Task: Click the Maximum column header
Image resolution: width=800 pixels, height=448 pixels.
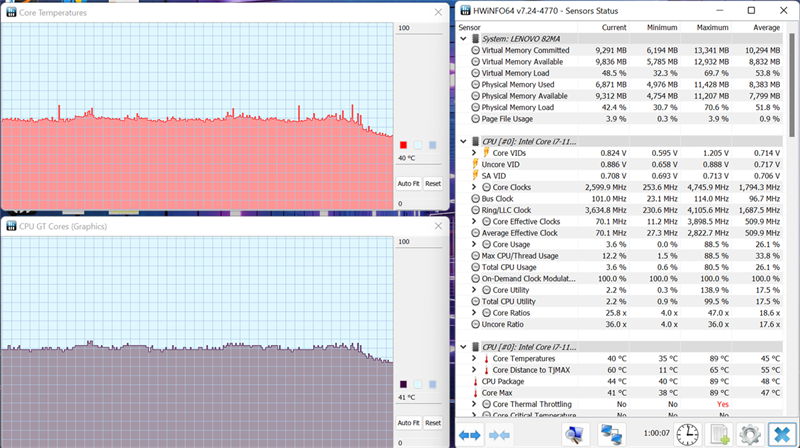Action: 712,28
